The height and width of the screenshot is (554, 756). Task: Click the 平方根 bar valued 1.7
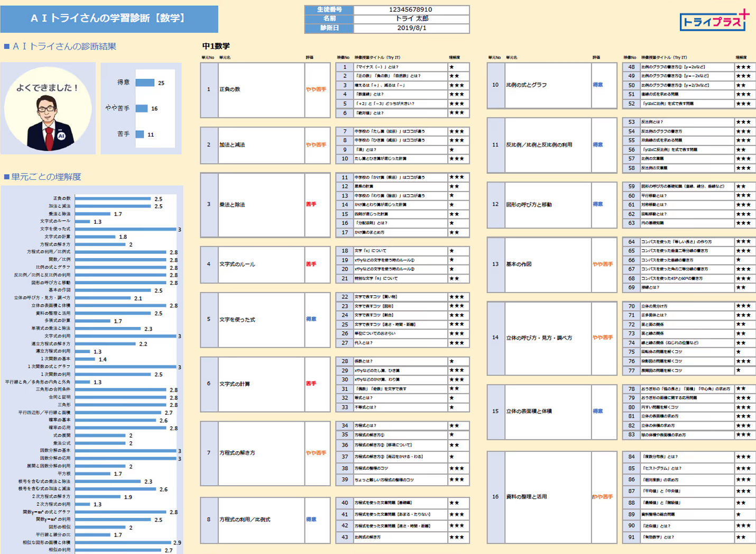93,474
